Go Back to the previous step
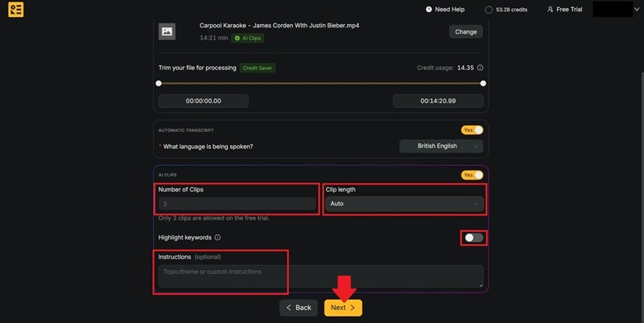This screenshot has width=644, height=323. point(299,308)
